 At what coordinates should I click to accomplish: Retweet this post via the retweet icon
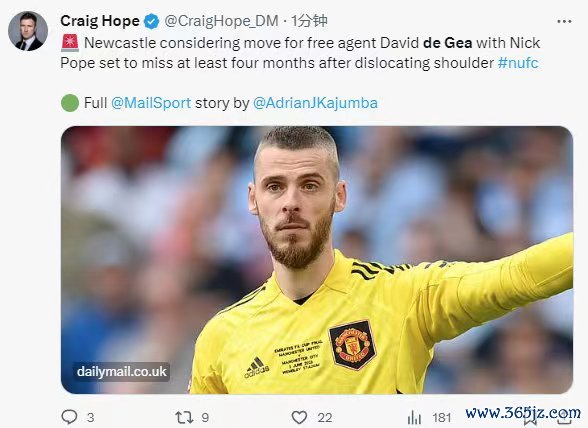184,417
